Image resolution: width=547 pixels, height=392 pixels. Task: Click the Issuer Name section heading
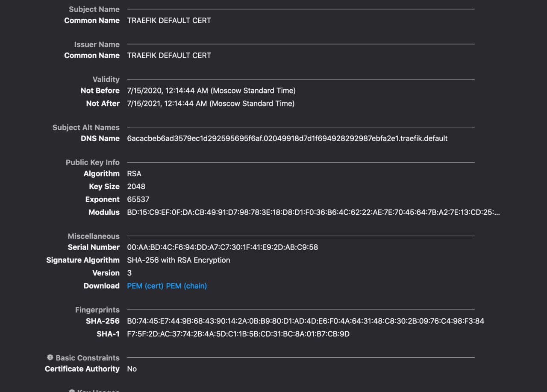97,44
